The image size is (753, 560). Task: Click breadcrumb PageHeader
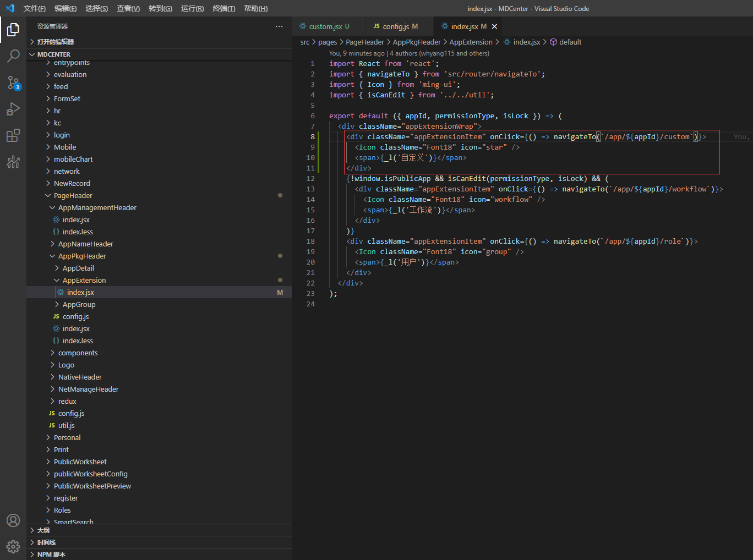[365, 42]
